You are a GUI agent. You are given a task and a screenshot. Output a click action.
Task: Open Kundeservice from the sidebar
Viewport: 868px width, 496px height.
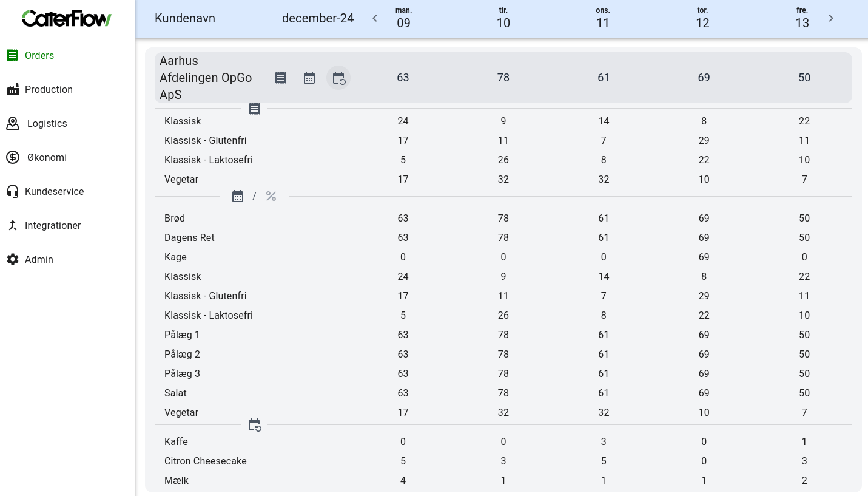coord(54,191)
